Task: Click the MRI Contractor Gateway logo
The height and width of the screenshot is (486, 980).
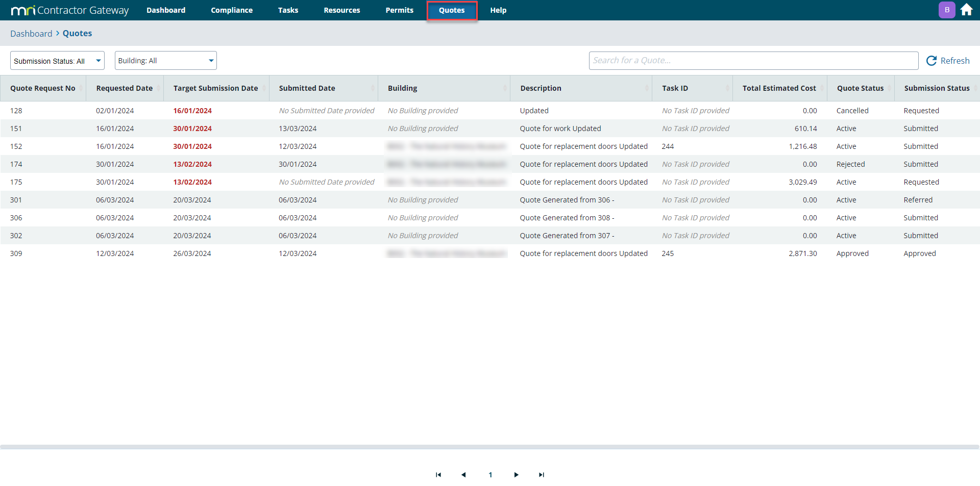Action: pos(69,10)
